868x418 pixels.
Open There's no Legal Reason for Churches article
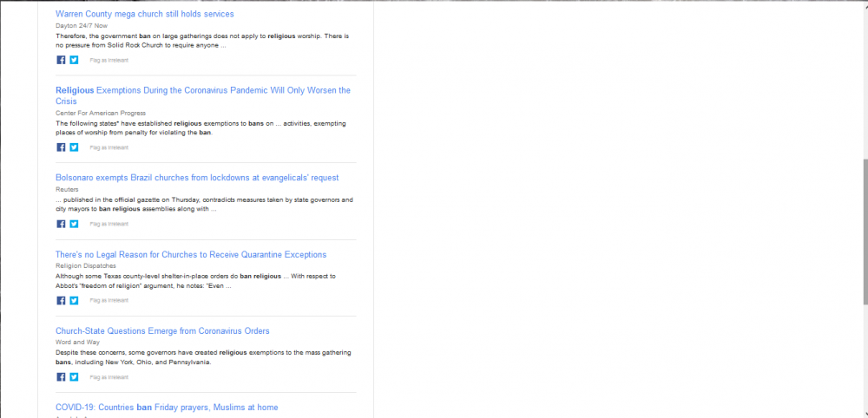[191, 254]
